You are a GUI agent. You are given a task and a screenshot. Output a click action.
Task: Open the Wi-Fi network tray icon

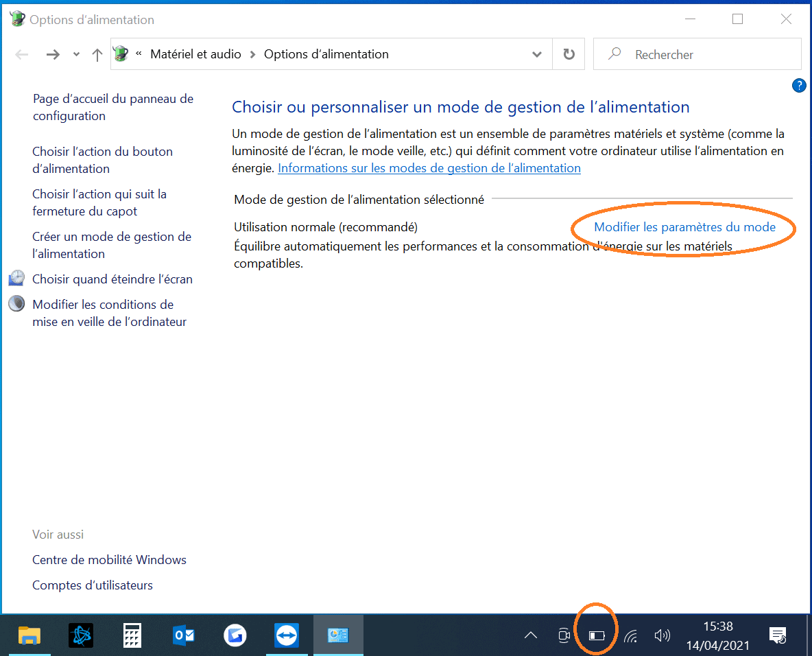[630, 636]
